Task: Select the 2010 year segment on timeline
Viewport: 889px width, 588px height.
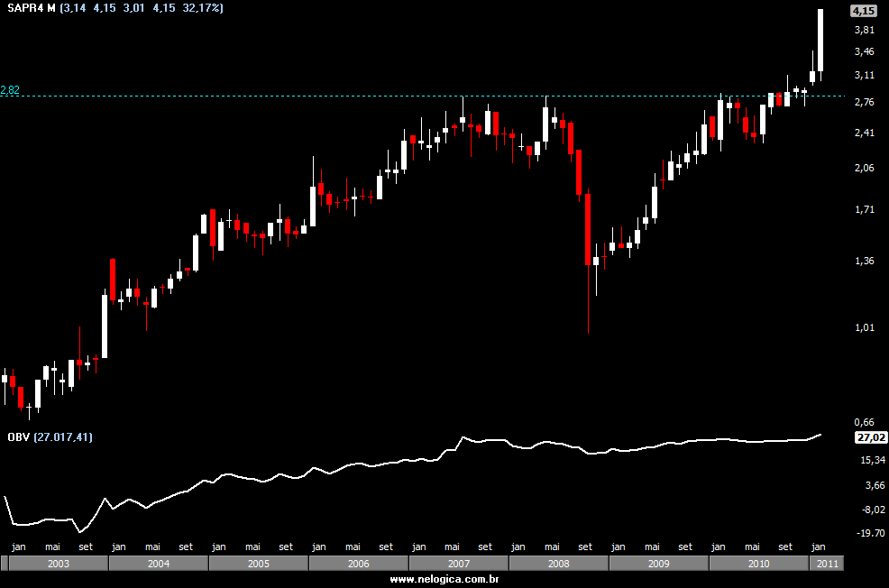Action: coord(758,564)
